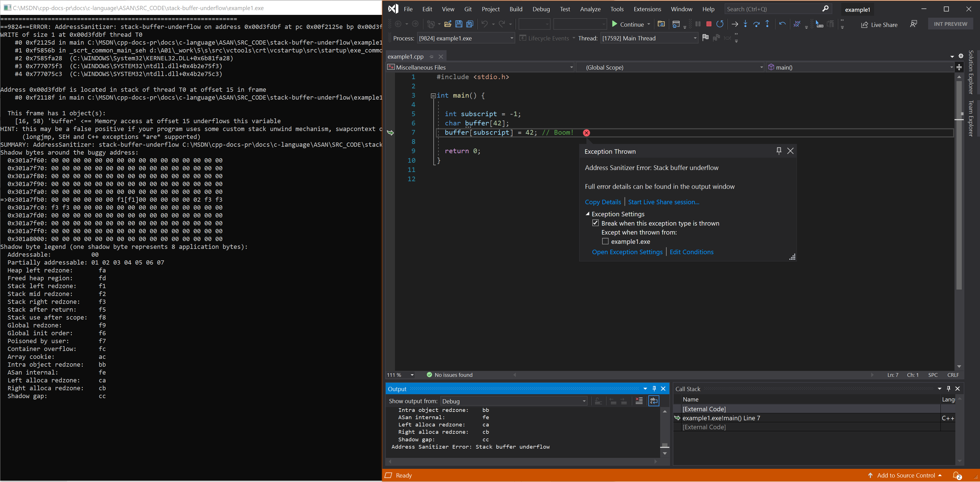Open the Debug menu in menu bar
Viewport: 980px width, 482px height.
pyautogui.click(x=541, y=9)
